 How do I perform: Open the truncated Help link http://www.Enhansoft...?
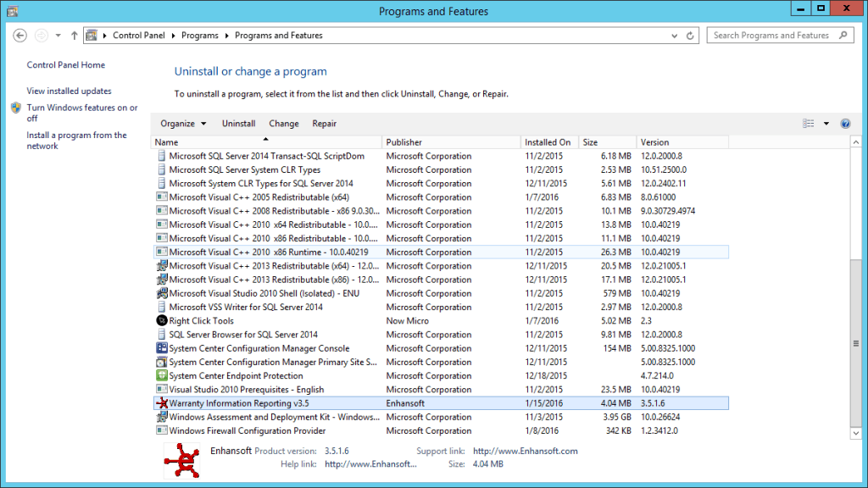click(370, 464)
